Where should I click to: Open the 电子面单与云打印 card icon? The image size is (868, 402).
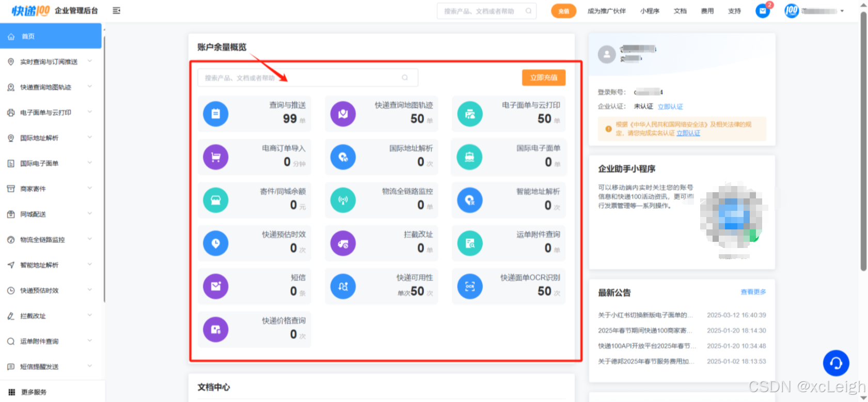(470, 114)
